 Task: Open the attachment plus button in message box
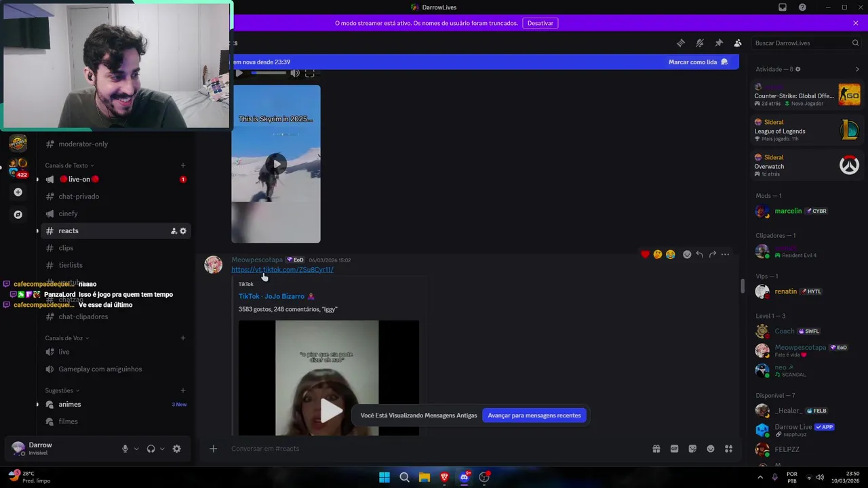click(x=214, y=449)
